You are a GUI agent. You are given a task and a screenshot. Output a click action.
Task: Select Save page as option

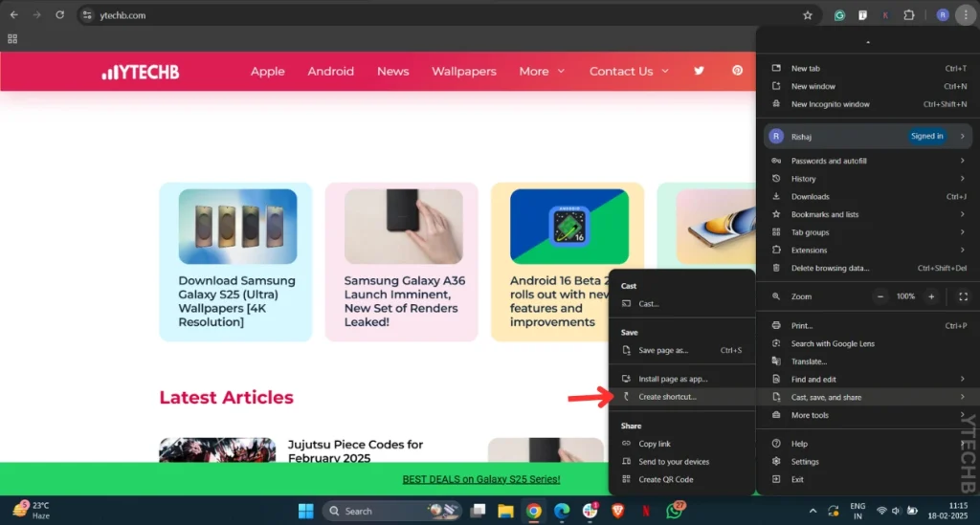tap(681, 350)
